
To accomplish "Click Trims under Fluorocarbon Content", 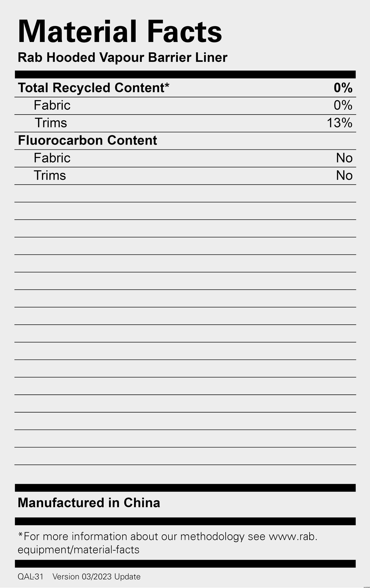I will [50, 175].
